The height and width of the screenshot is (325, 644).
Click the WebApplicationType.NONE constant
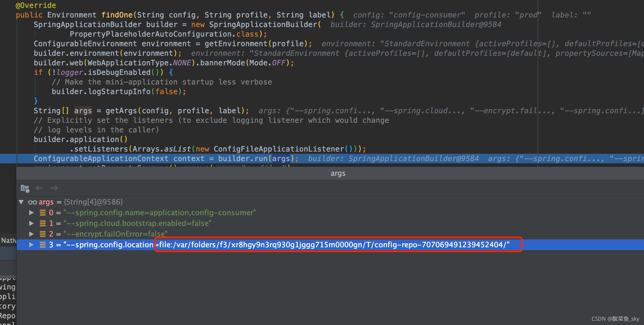pos(139,63)
